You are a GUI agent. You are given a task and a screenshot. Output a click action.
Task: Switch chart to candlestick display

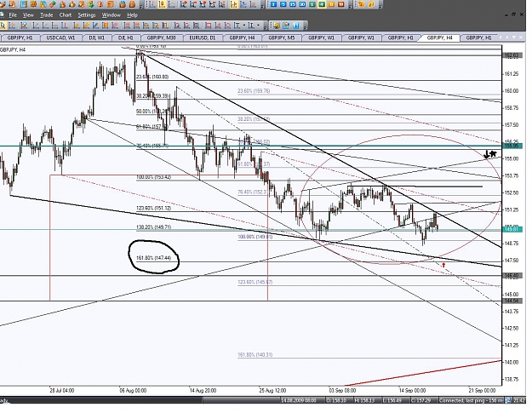162,4
